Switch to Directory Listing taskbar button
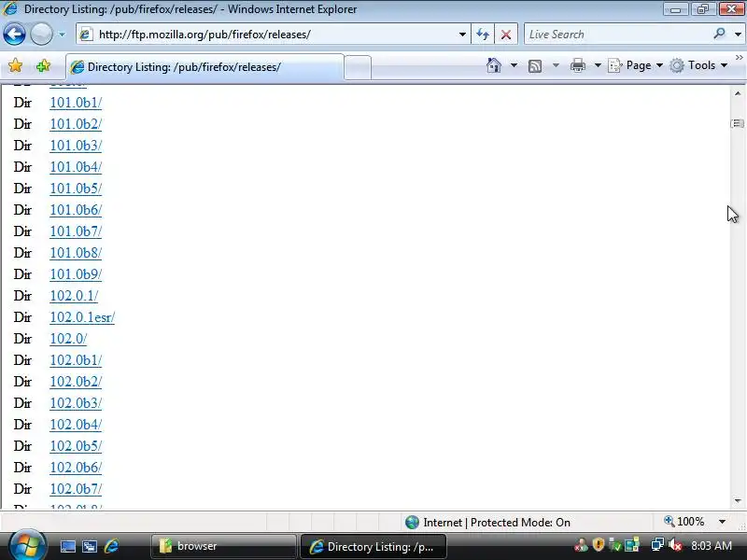The width and height of the screenshot is (747, 560). [373, 546]
